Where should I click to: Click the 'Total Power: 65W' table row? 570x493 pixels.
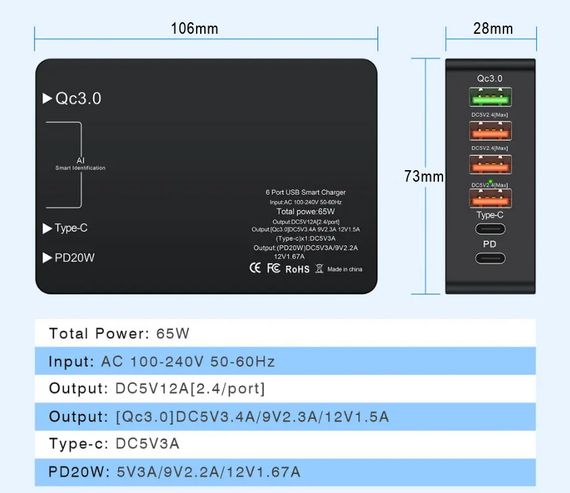[285, 333]
